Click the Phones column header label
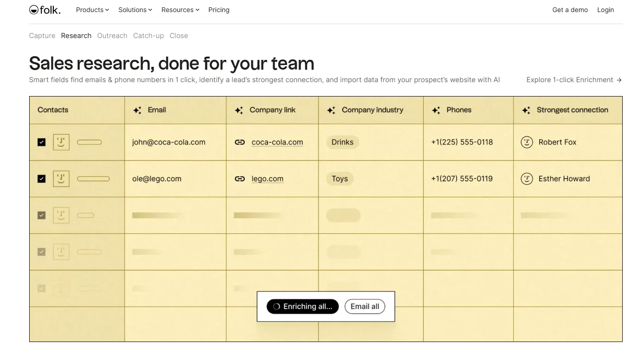 tap(459, 110)
